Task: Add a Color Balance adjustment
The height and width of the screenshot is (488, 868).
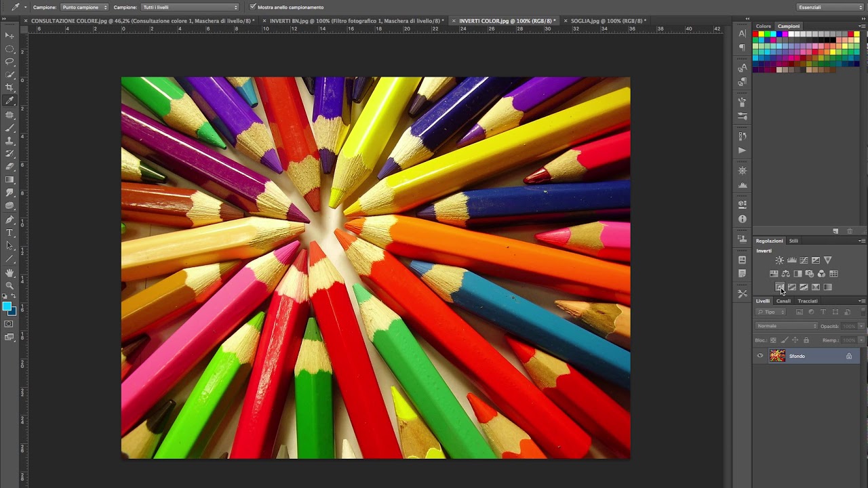Action: click(785, 274)
